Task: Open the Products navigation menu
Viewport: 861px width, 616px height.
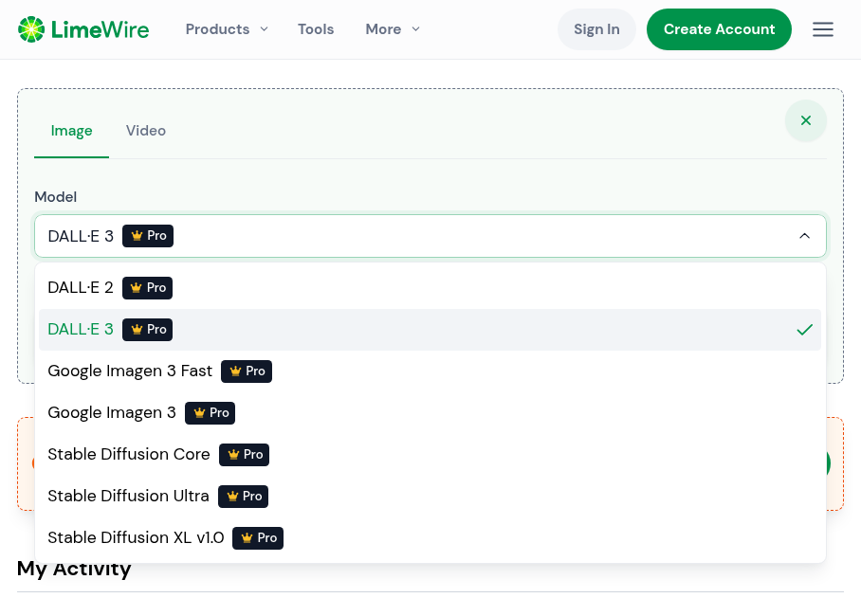Action: pos(227,29)
